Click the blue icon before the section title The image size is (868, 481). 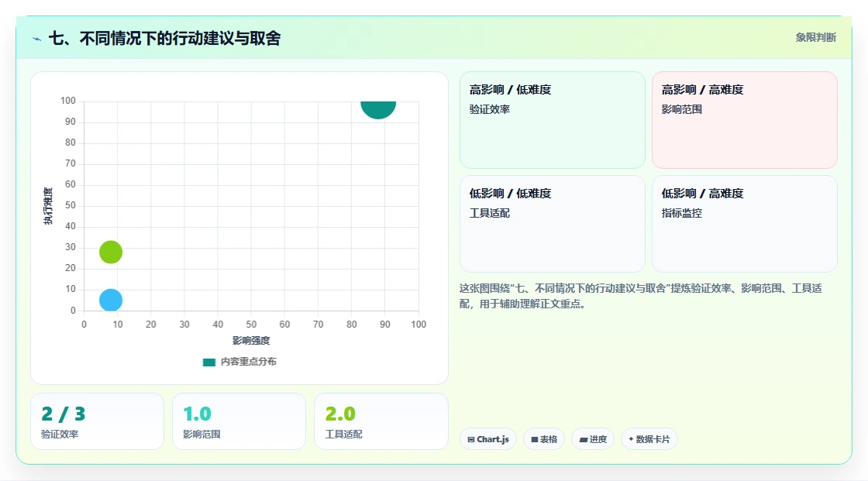coord(37,39)
